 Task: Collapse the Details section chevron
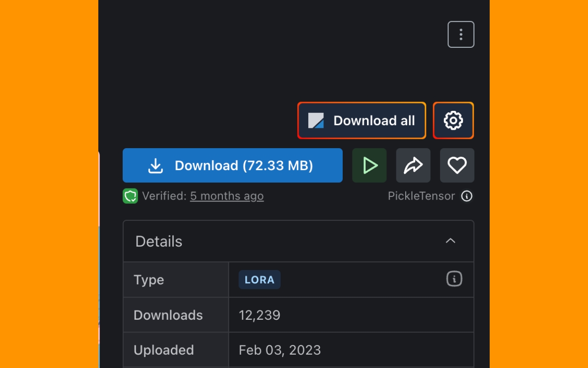tap(451, 241)
